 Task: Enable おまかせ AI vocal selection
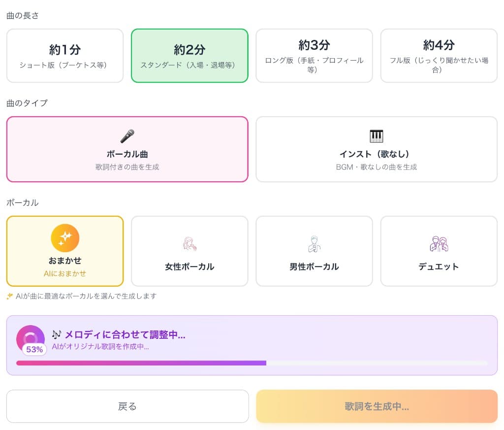pos(64,251)
